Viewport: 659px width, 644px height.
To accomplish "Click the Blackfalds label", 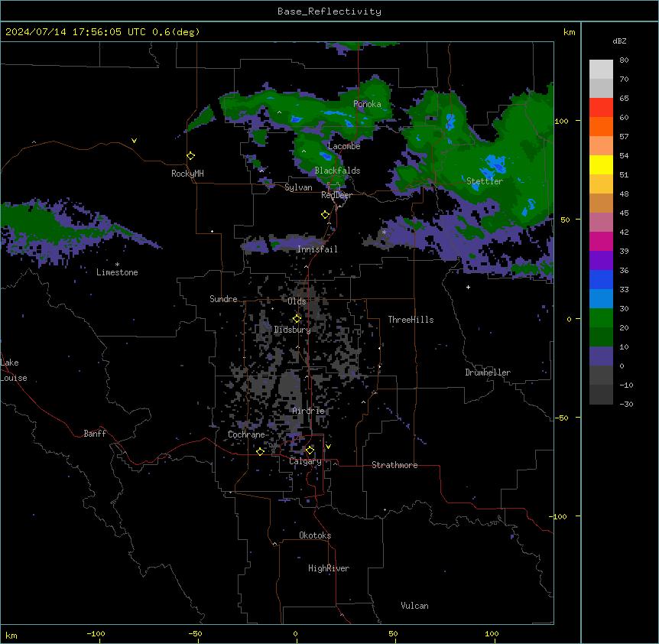I will (x=337, y=171).
